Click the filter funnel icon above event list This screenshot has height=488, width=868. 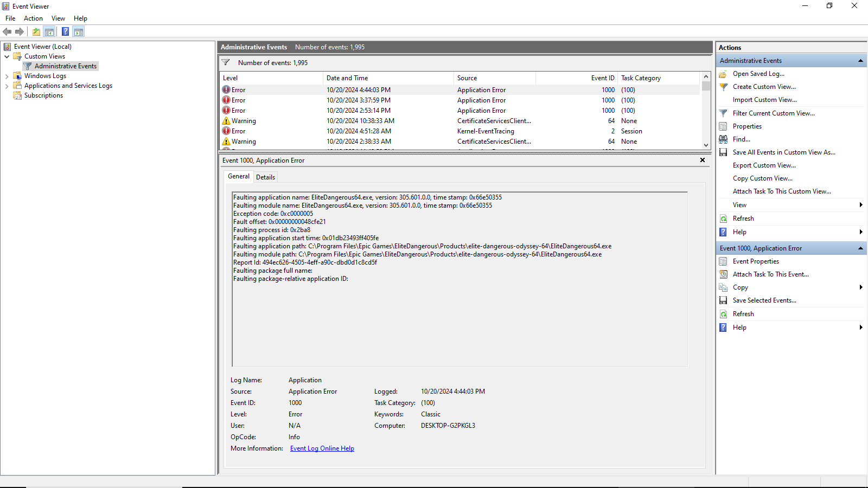pyautogui.click(x=226, y=62)
